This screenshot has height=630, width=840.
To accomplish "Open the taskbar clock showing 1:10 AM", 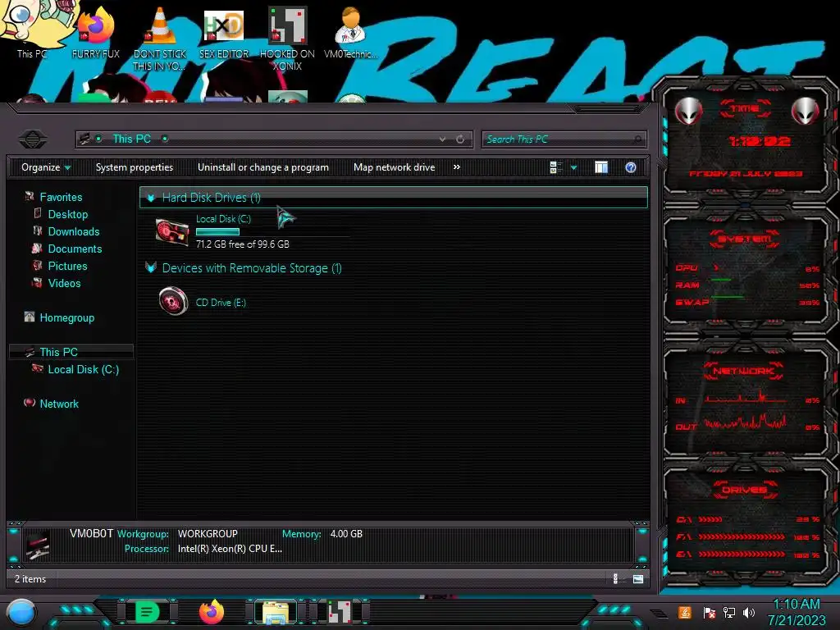I will [x=797, y=612].
